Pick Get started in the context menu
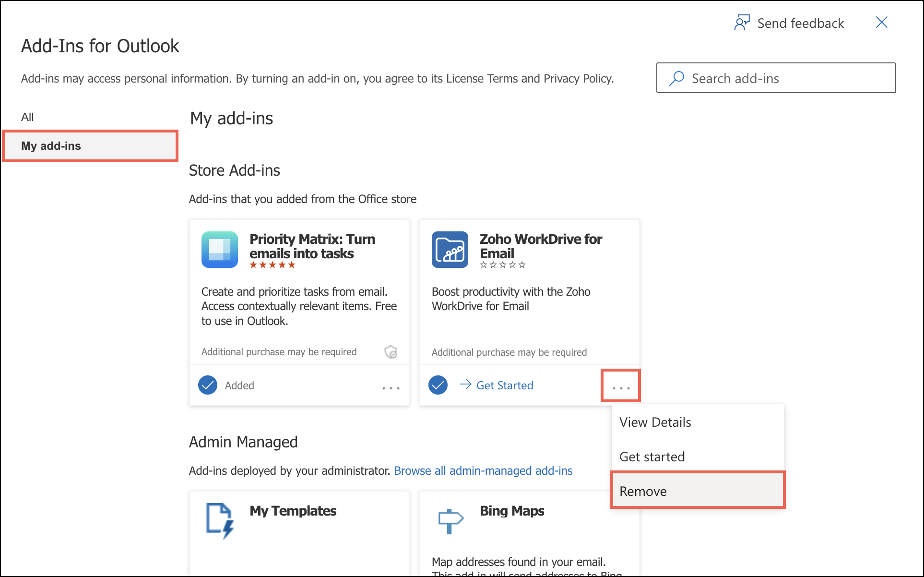Screen dimensions: 924x577 tap(652, 457)
